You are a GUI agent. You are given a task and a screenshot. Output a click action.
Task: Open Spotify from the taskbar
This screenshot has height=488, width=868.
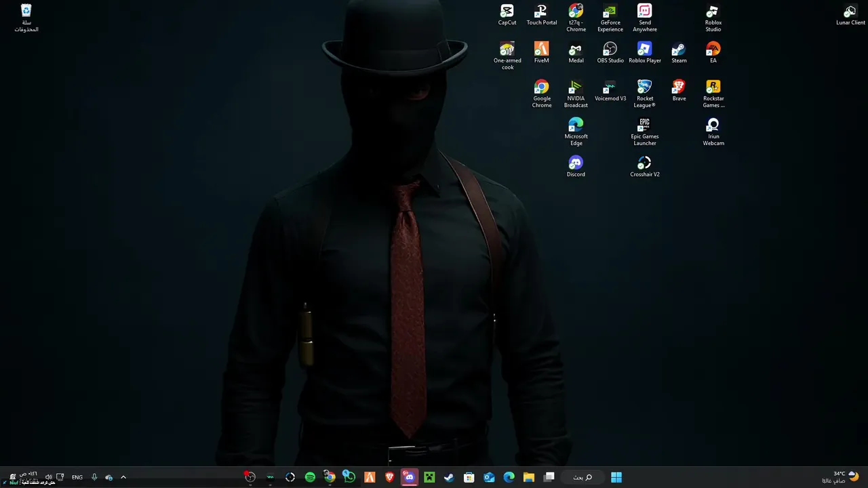pyautogui.click(x=310, y=477)
